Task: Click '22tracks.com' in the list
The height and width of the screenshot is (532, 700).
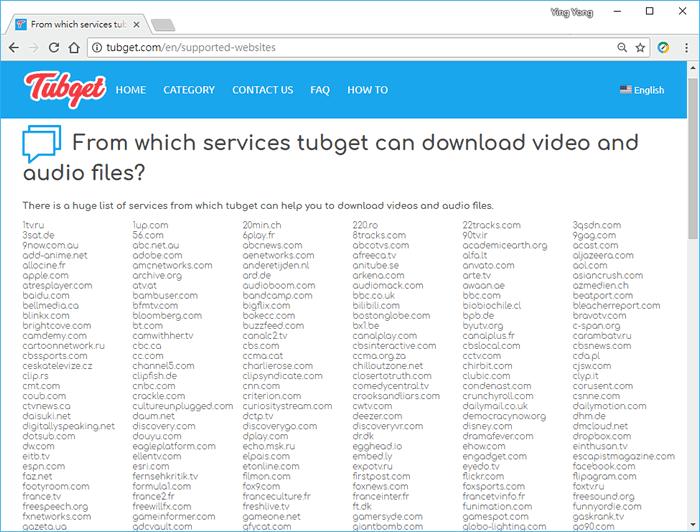Action: pyautogui.click(x=492, y=225)
